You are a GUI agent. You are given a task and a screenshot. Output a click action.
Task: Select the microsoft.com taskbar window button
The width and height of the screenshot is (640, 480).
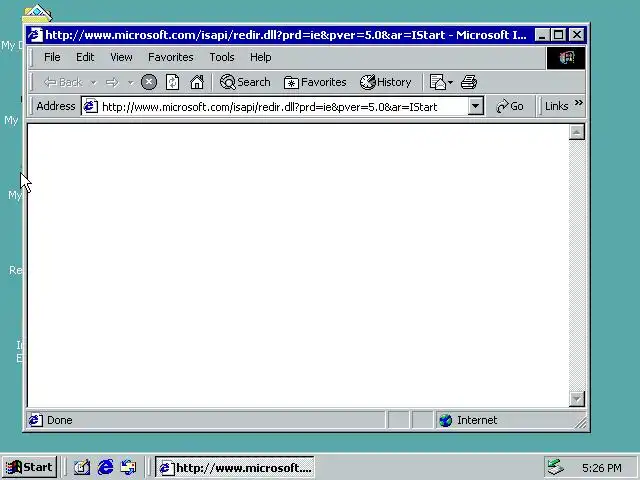(x=235, y=467)
